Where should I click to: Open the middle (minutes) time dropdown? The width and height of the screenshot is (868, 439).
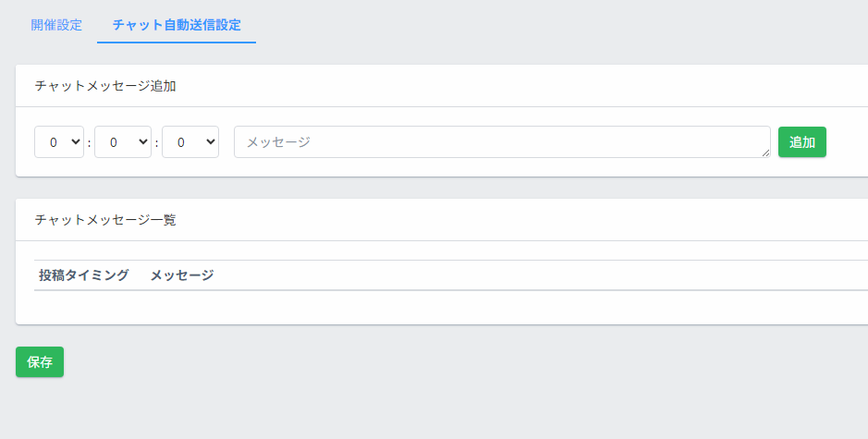[x=122, y=142]
